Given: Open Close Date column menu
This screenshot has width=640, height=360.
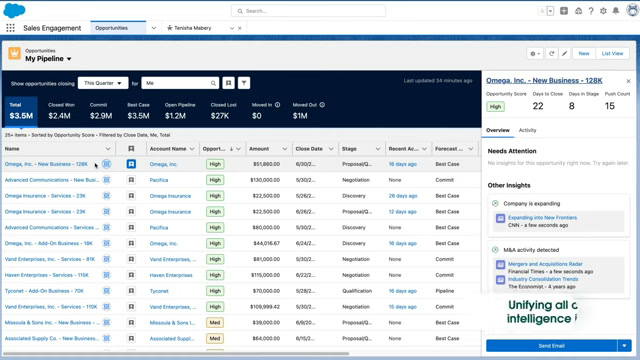Looking at the screenshot, I should coord(331,149).
